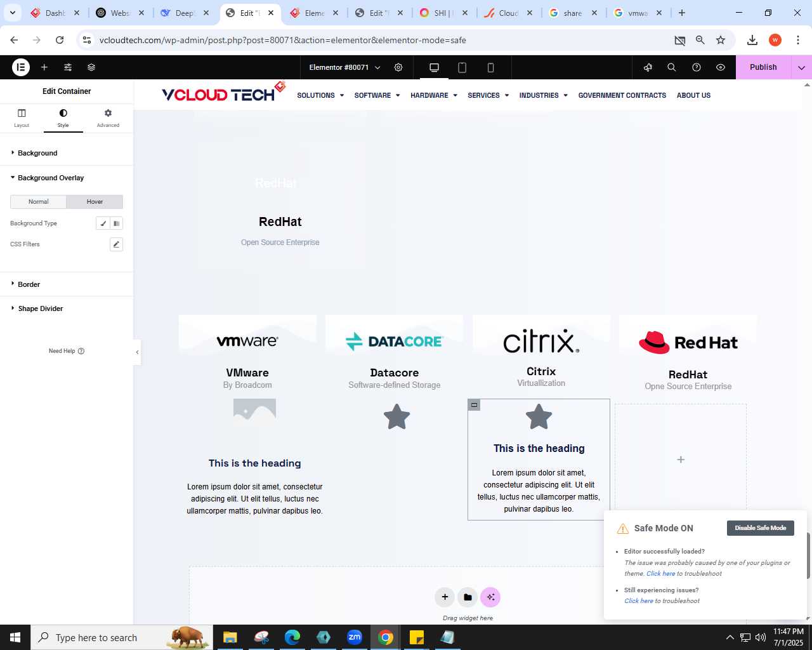812x650 pixels.
Task: Click plus in empty dashed container
Action: coord(681,460)
